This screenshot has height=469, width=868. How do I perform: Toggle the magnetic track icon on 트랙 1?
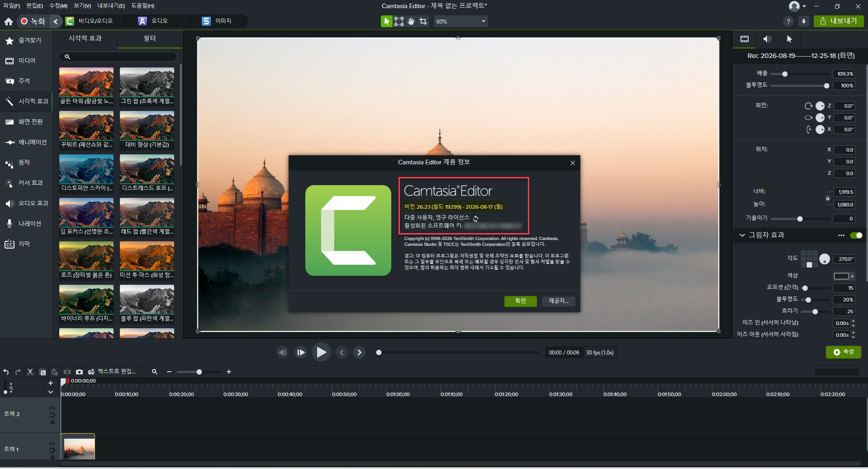(x=52, y=450)
